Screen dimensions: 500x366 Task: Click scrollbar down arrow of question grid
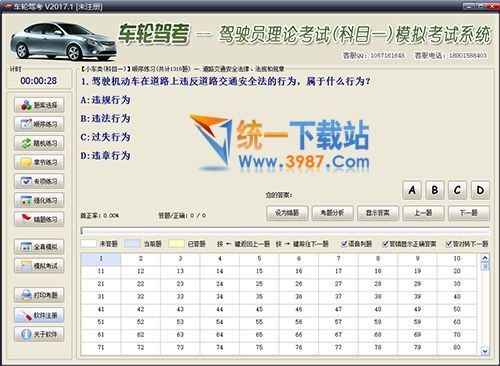click(485, 351)
